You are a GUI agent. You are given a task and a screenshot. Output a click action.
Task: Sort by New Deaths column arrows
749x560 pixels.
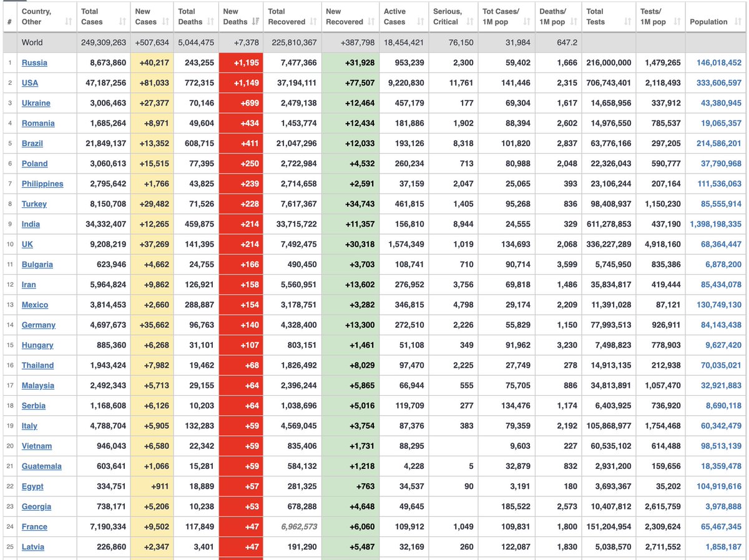pyautogui.click(x=256, y=22)
